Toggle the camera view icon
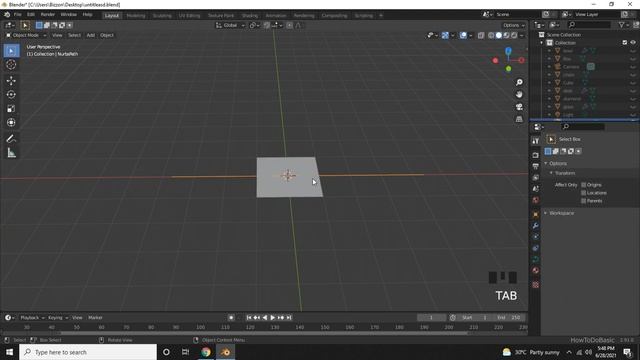This screenshot has height=360, width=640. 519,107
